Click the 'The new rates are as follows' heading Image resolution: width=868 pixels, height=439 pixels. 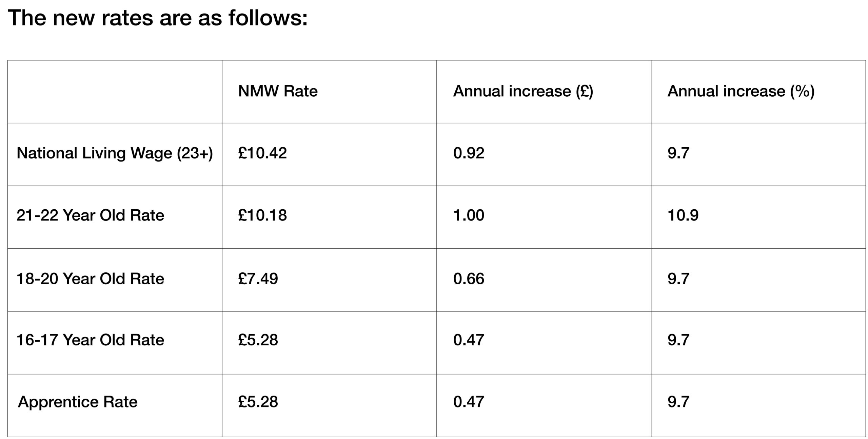pos(158,18)
